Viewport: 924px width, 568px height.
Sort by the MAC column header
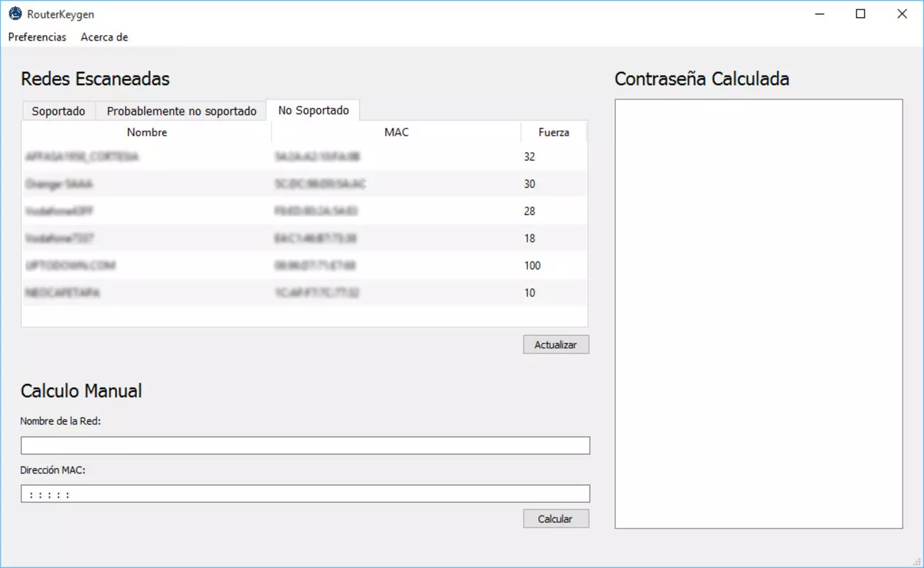click(396, 132)
